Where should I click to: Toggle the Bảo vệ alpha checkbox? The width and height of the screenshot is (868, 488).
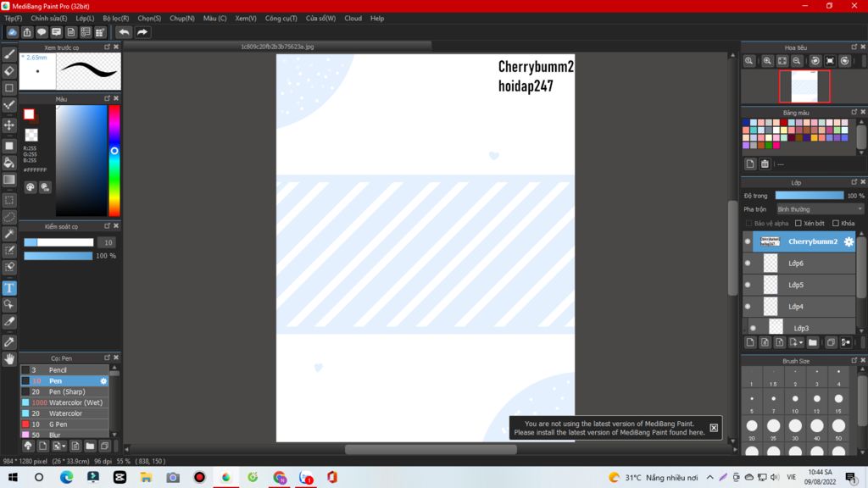[748, 223]
